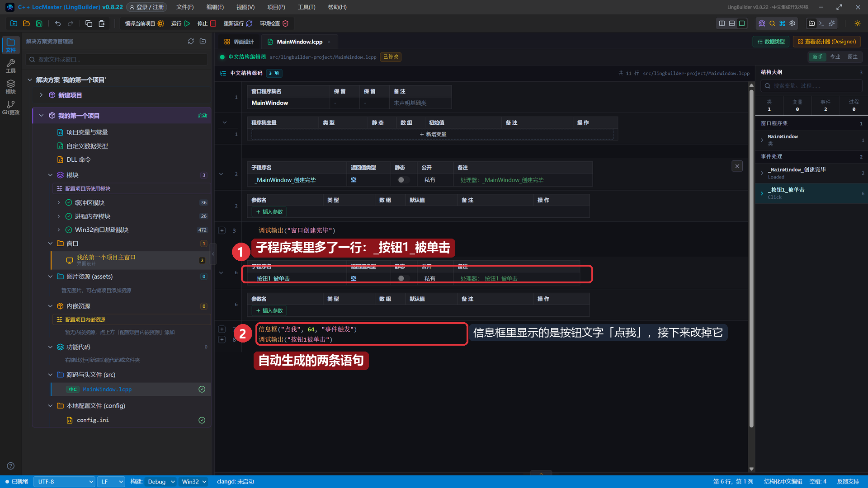Open the purple bug debug icon
The width and height of the screenshot is (868, 488).
point(762,23)
